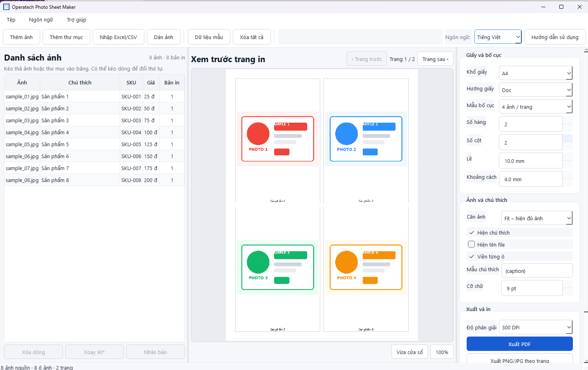Click the Thêm ảnh button
The width and height of the screenshot is (588, 370).
click(x=21, y=37)
